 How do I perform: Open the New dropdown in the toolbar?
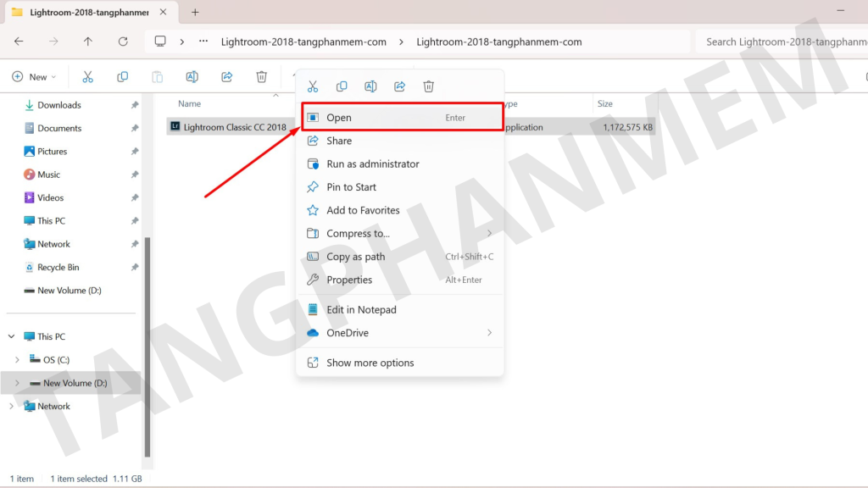point(34,77)
